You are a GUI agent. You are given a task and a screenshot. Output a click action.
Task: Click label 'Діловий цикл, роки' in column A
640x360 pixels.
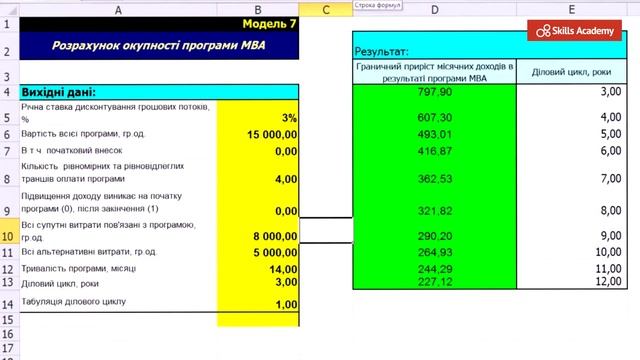pos(60,284)
